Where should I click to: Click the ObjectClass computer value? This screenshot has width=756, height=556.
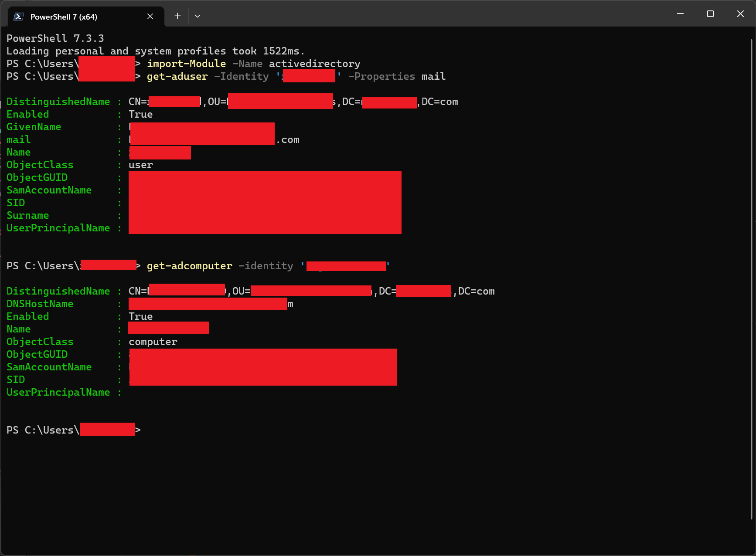pyautogui.click(x=153, y=342)
